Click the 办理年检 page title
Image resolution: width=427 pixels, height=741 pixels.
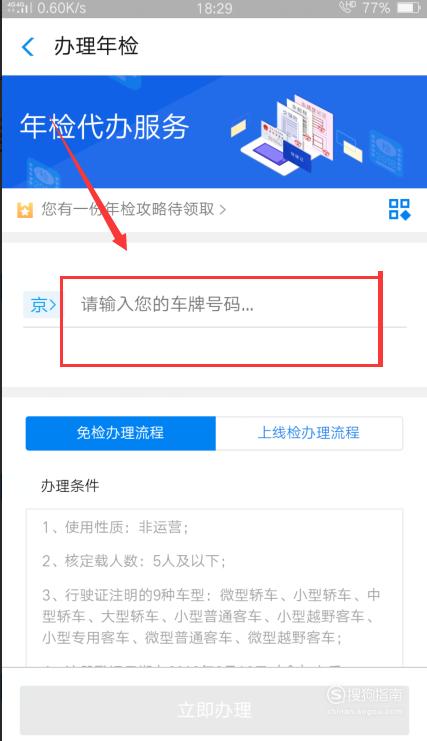pos(96,46)
